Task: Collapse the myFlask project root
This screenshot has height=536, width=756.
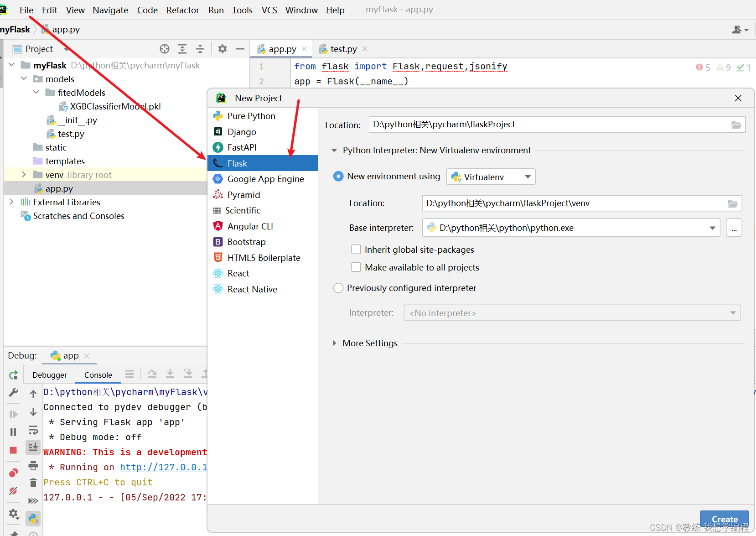Action: 12,65
